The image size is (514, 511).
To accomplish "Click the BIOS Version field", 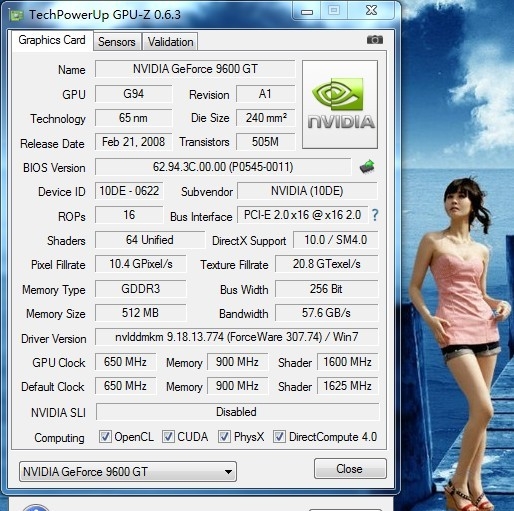I will point(223,167).
